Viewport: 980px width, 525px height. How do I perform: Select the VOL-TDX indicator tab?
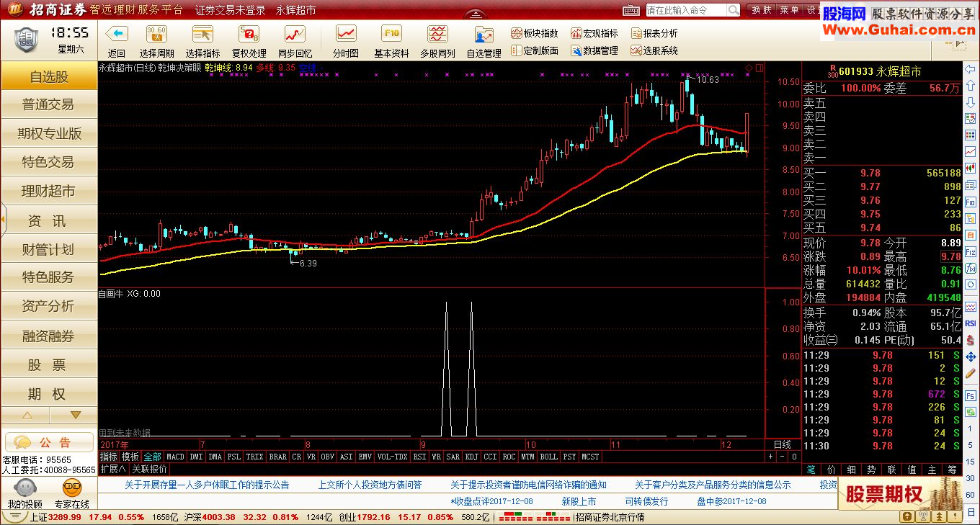click(392, 457)
